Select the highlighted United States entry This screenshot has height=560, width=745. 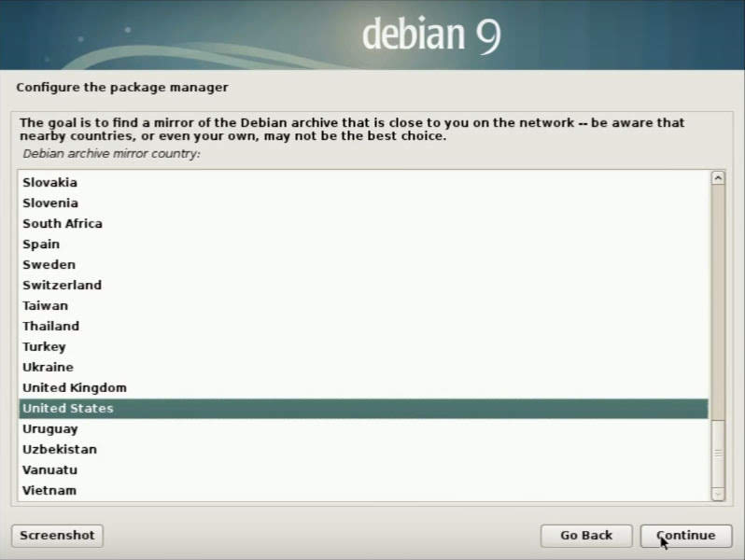pos(363,409)
